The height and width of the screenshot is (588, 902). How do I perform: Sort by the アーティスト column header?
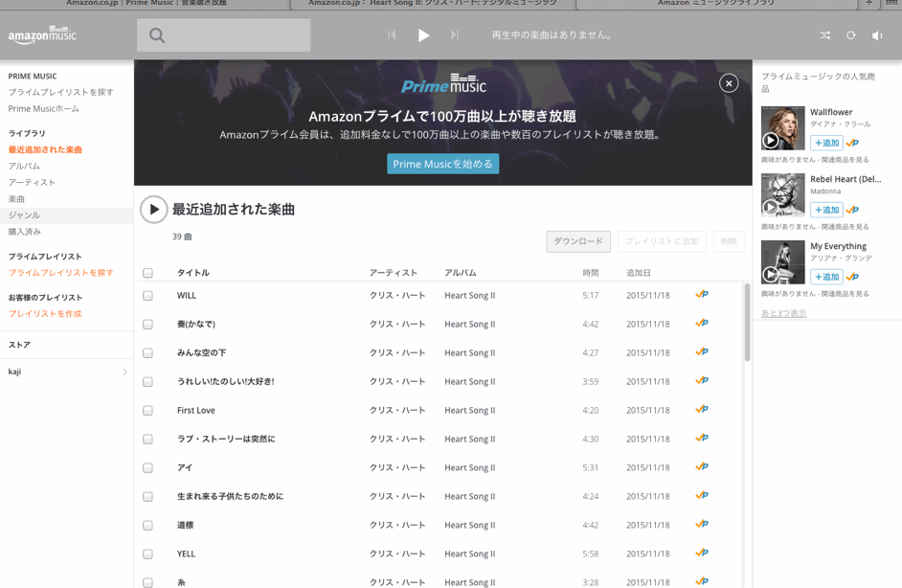pyautogui.click(x=393, y=273)
